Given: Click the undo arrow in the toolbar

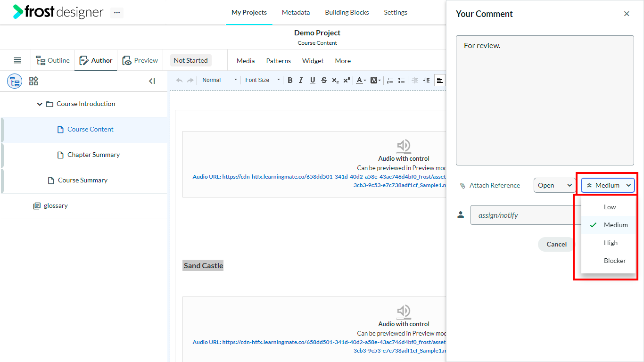Looking at the screenshot, I should [179, 80].
